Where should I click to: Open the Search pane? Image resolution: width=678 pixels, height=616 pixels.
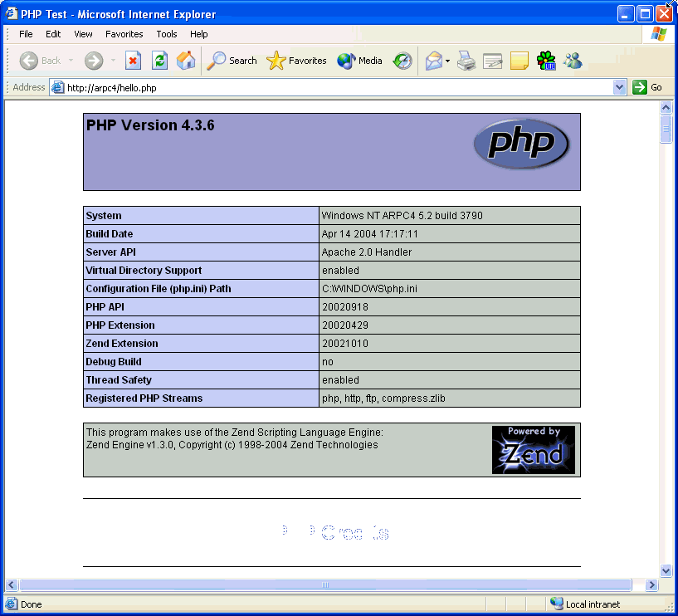(232, 61)
